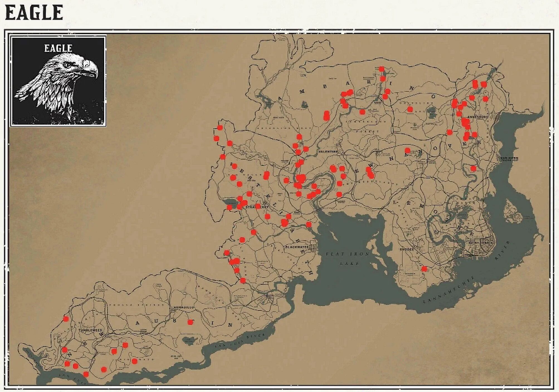The image size is (559, 392).
Task: Click the large EAGLE page title
Action: click(x=34, y=13)
